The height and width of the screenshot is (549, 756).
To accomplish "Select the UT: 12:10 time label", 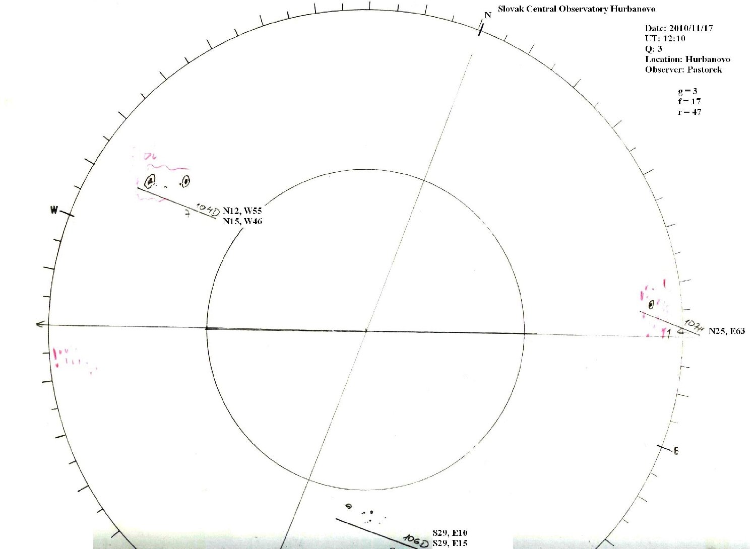I will 665,39.
